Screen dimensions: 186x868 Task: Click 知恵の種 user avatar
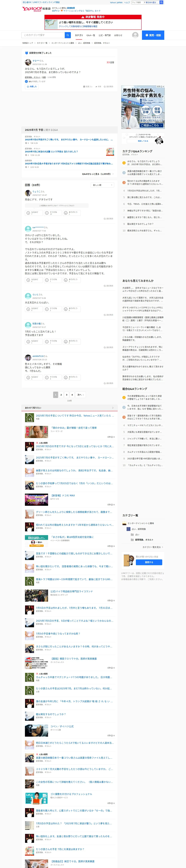28,325
